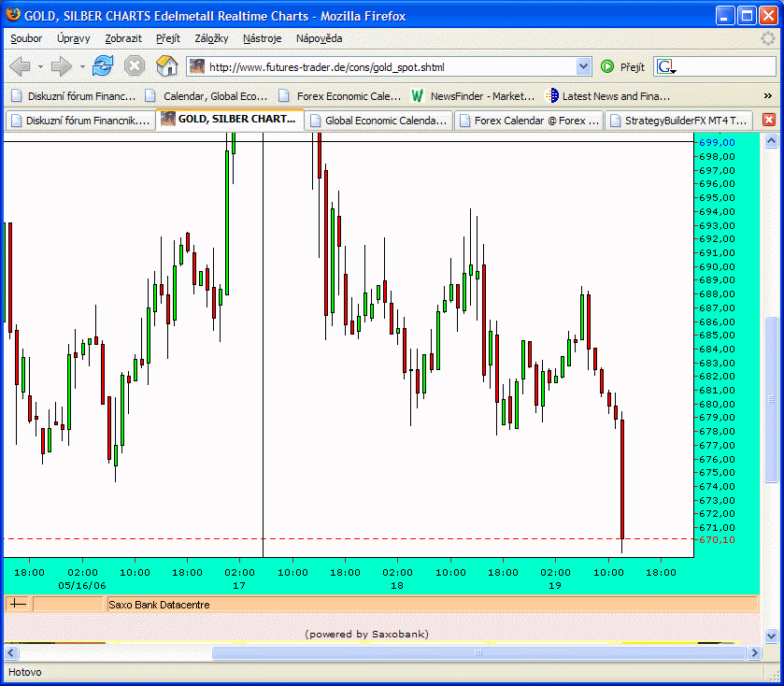Open Back button history dropdown arrow
Viewport: 784px width, 686px height.
click(40, 66)
